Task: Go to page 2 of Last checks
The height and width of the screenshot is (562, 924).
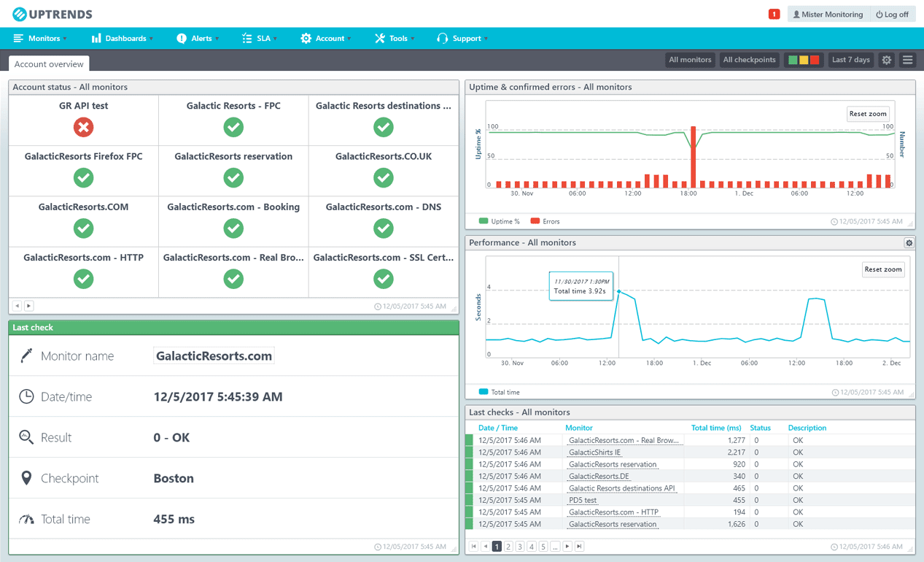Action: [508, 546]
